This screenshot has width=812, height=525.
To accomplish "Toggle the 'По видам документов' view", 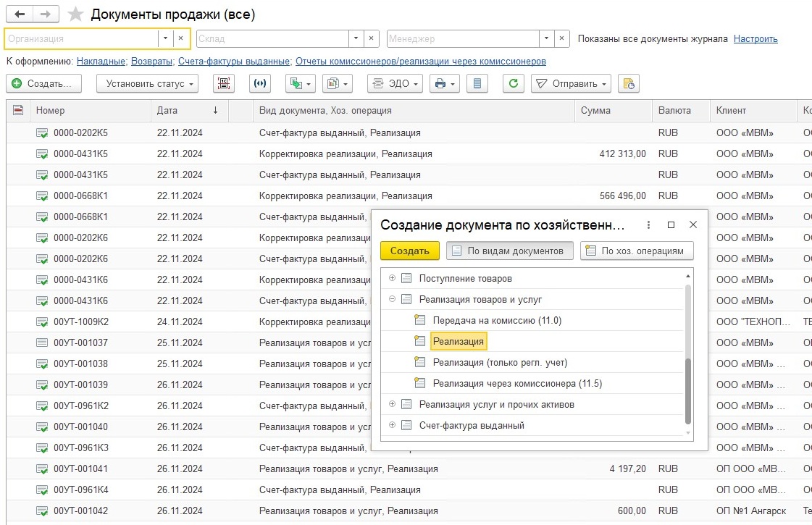I will point(509,251).
